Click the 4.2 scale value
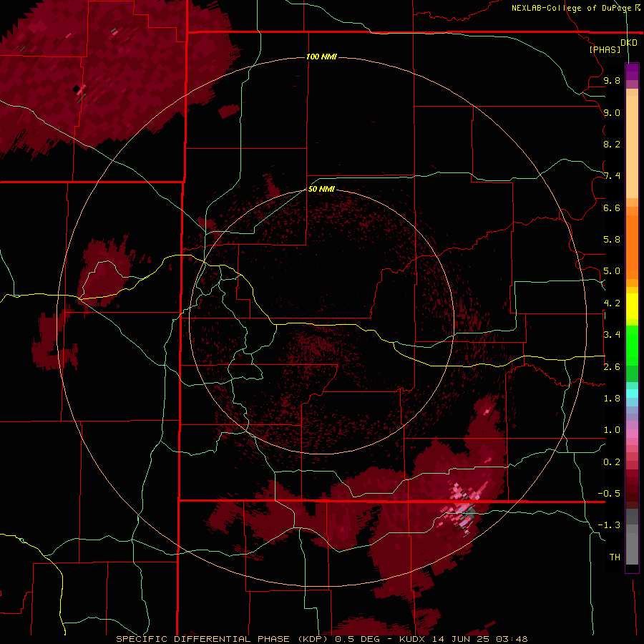 pyautogui.click(x=612, y=303)
